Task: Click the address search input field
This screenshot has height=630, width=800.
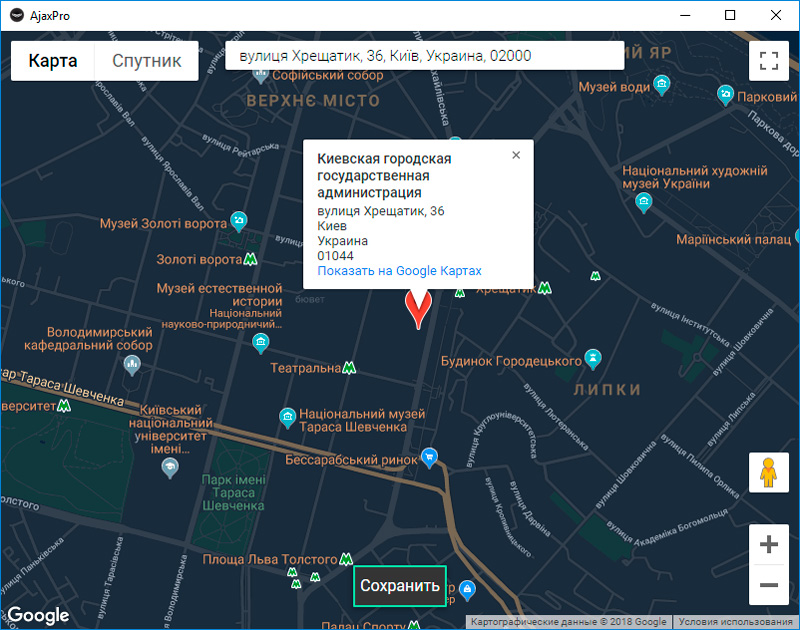Action: pos(425,56)
